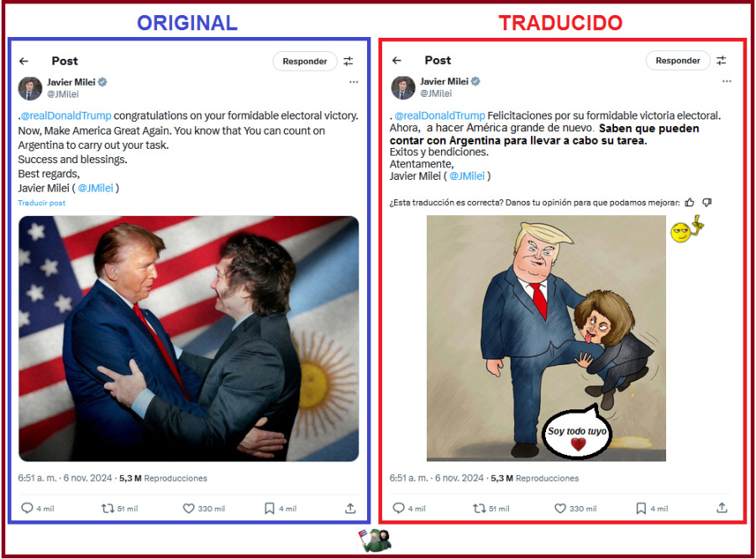Click Responder button in the original post

coord(305,61)
